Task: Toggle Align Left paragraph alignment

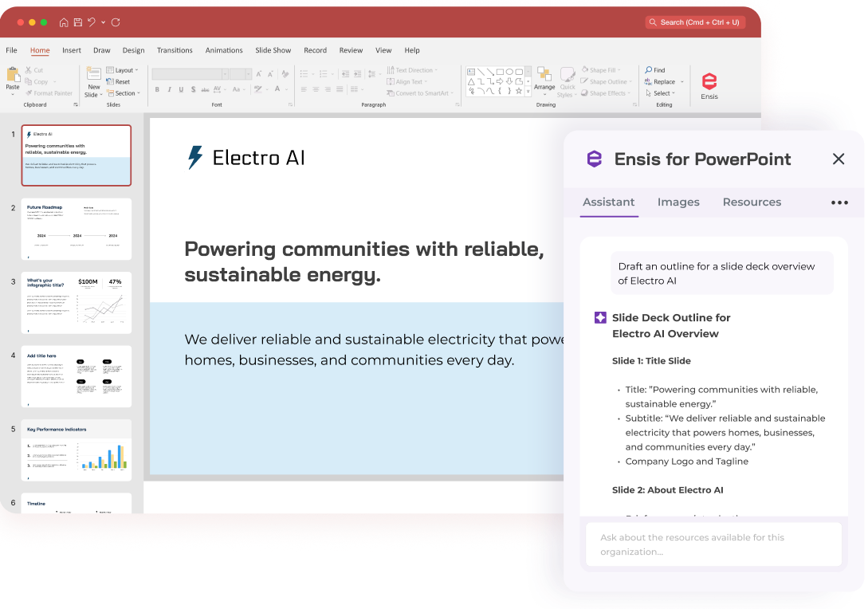Action: tap(304, 89)
